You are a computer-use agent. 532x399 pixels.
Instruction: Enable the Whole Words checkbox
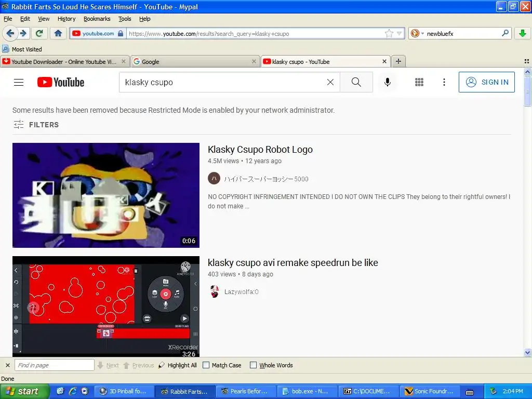[253, 365]
